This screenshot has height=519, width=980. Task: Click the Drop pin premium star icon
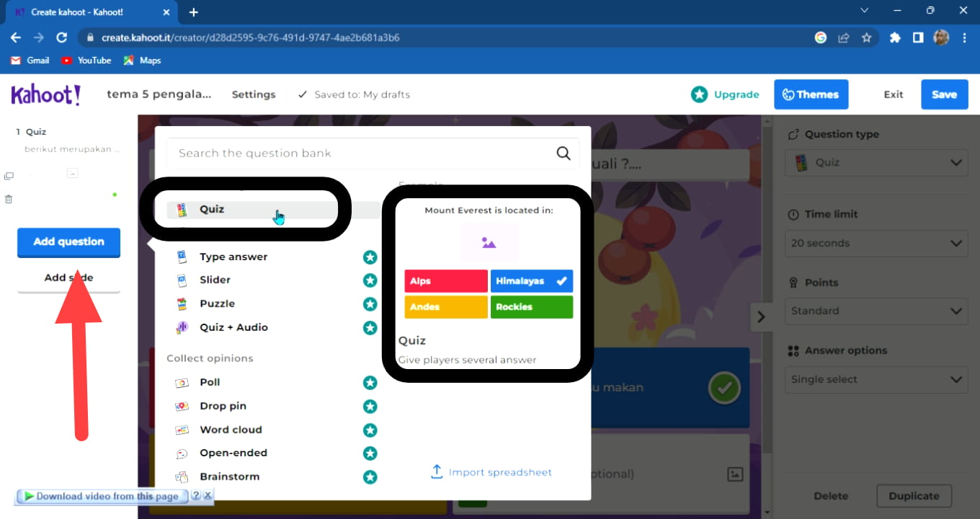(x=370, y=407)
